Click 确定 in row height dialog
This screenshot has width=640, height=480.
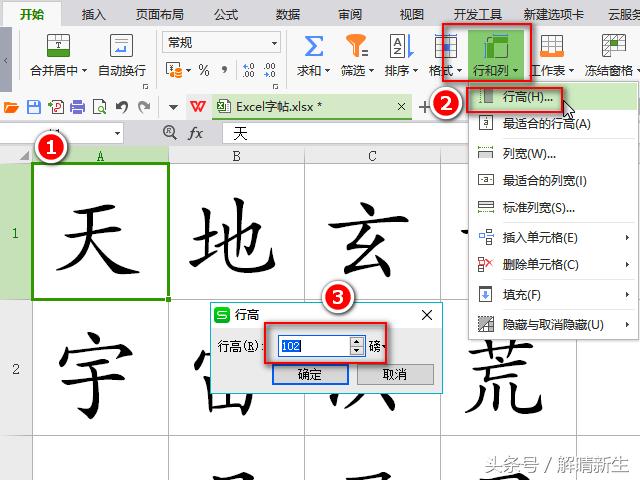pyautogui.click(x=310, y=374)
